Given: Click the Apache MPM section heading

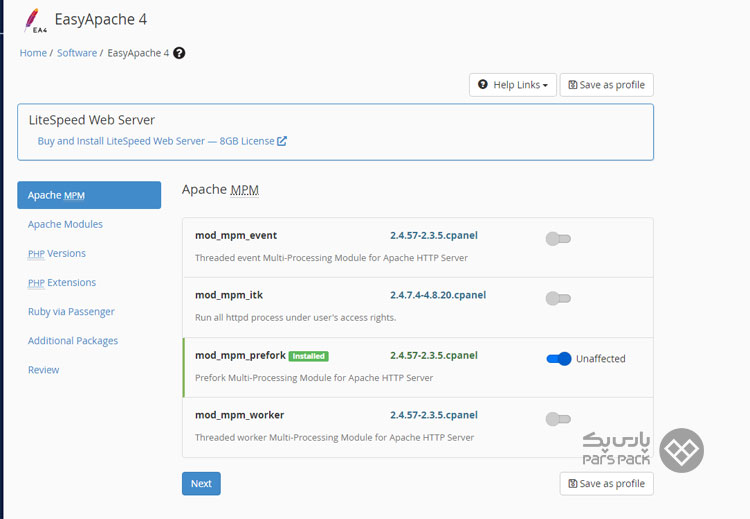Looking at the screenshot, I should tap(221, 190).
